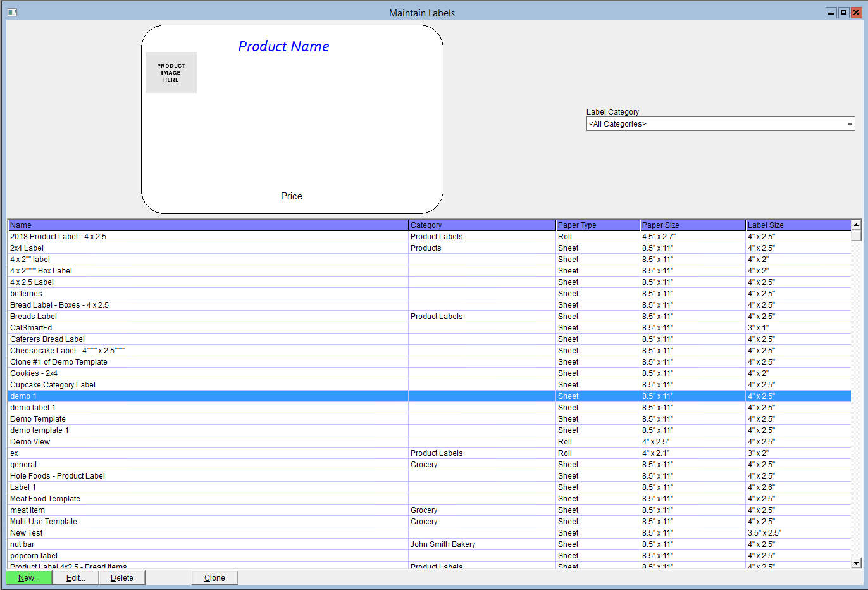Click the product image placeholder in preview
This screenshot has width=868, height=590.
(x=171, y=72)
